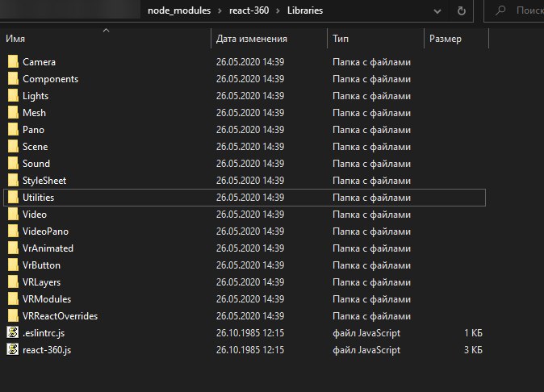The height and width of the screenshot is (392, 544).
Task: Sort by the Тип column header
Action: point(375,39)
